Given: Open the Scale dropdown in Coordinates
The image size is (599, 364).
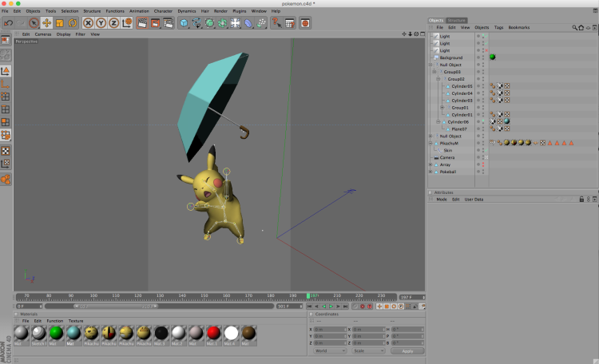Looking at the screenshot, I should pyautogui.click(x=368, y=351).
